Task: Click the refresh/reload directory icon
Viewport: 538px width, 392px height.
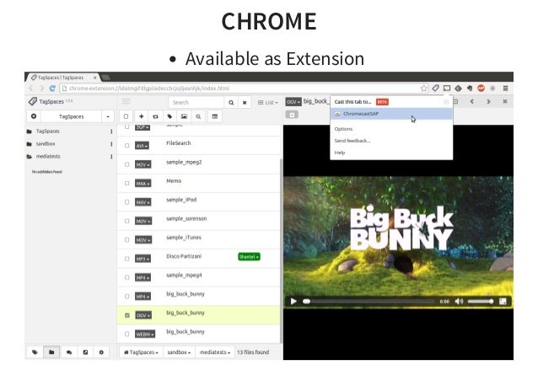Action: 155,116
